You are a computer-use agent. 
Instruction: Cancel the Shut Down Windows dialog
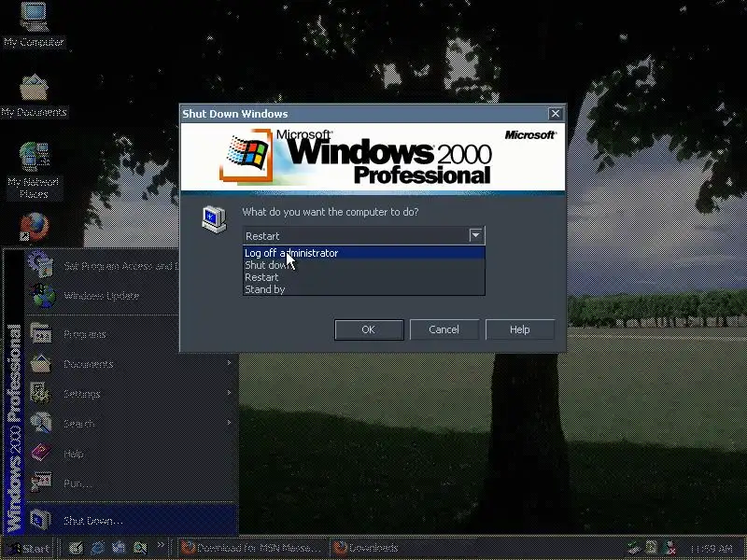tap(444, 329)
